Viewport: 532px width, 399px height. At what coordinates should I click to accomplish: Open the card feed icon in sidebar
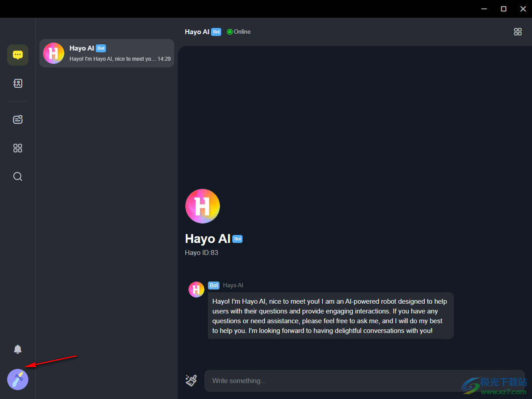18,119
